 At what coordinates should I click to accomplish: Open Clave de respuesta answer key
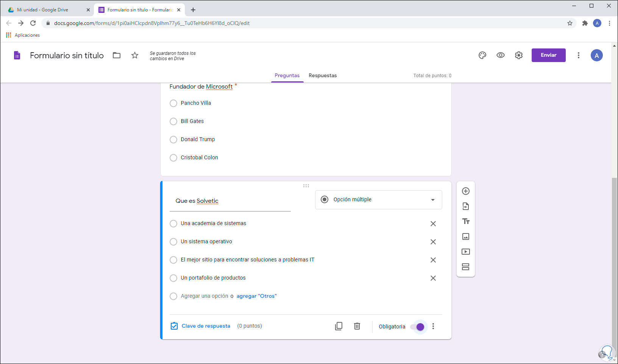[201, 326]
